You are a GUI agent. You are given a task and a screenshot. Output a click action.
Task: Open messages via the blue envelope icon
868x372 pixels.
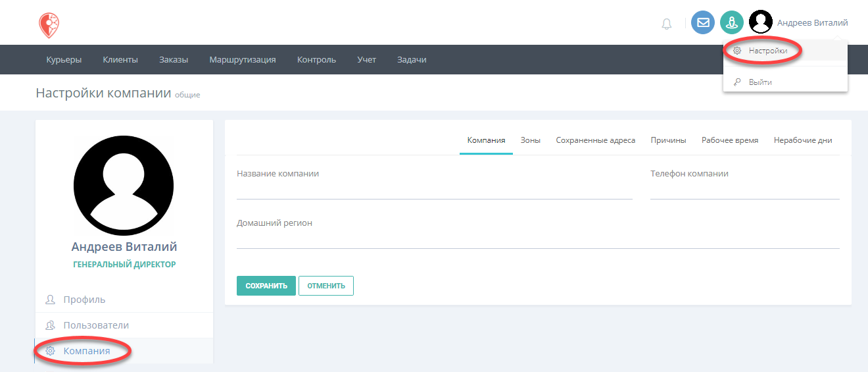pos(703,22)
